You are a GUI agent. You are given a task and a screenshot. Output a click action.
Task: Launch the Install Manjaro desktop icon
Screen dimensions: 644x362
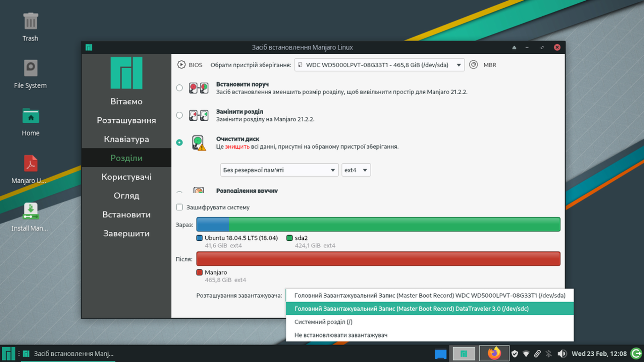[x=31, y=217]
